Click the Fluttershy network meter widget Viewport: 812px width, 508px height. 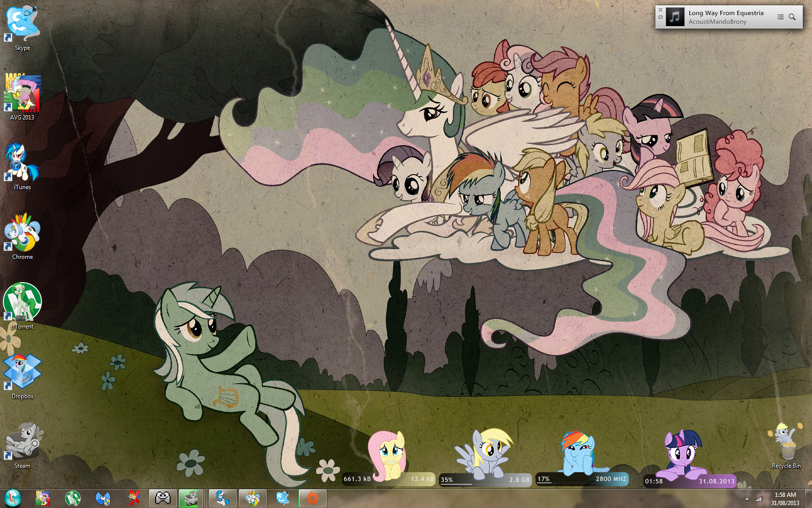click(389, 458)
